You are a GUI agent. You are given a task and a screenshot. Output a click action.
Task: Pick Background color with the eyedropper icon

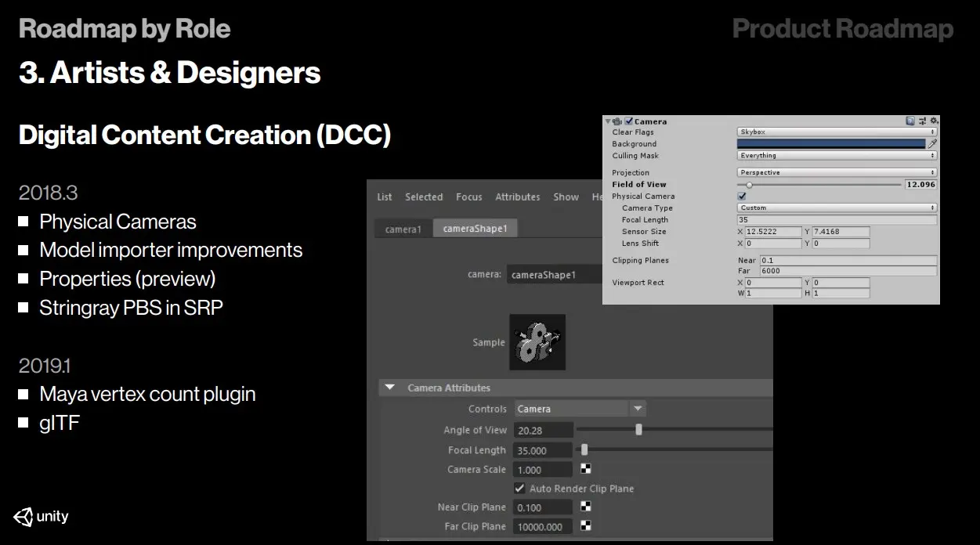tap(932, 144)
